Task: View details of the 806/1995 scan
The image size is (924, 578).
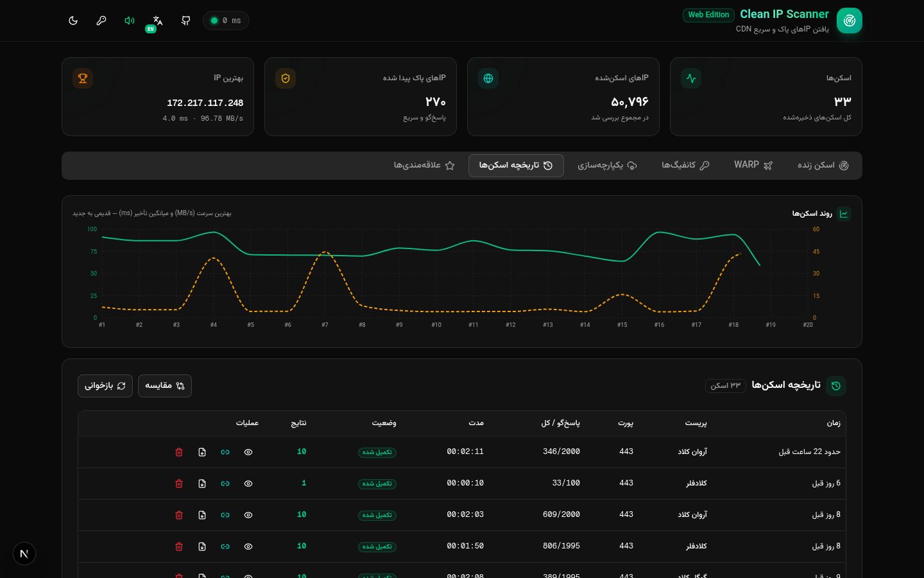Action: tap(248, 547)
